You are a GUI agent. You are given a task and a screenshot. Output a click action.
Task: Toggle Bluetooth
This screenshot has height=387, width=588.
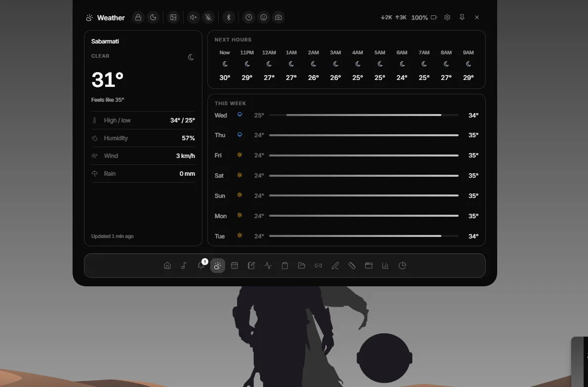coord(229,17)
